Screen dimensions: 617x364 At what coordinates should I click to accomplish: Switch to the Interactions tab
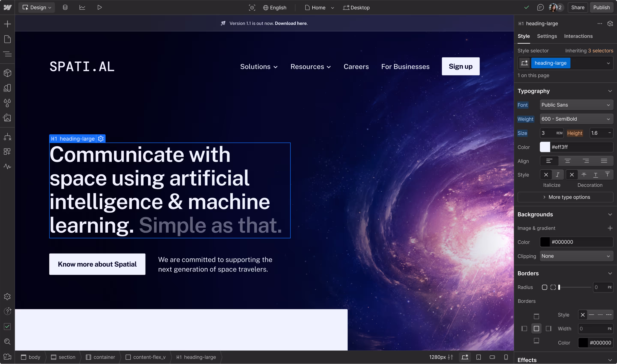pos(578,36)
